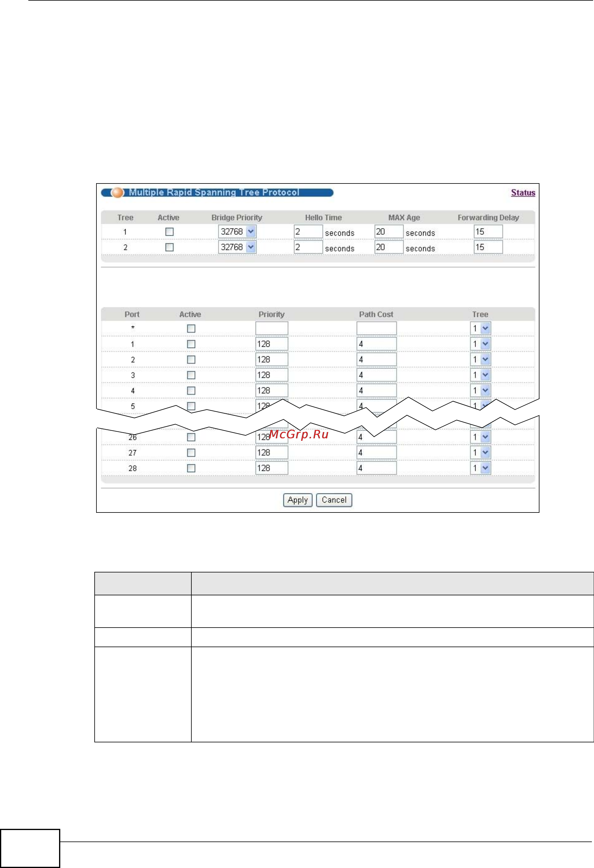Open Tree dropdown for port *

[480, 328]
